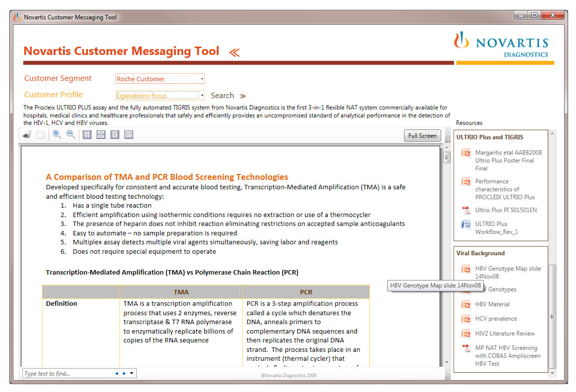Open HBV Material presentation
The image size is (576, 392).
tap(492, 304)
